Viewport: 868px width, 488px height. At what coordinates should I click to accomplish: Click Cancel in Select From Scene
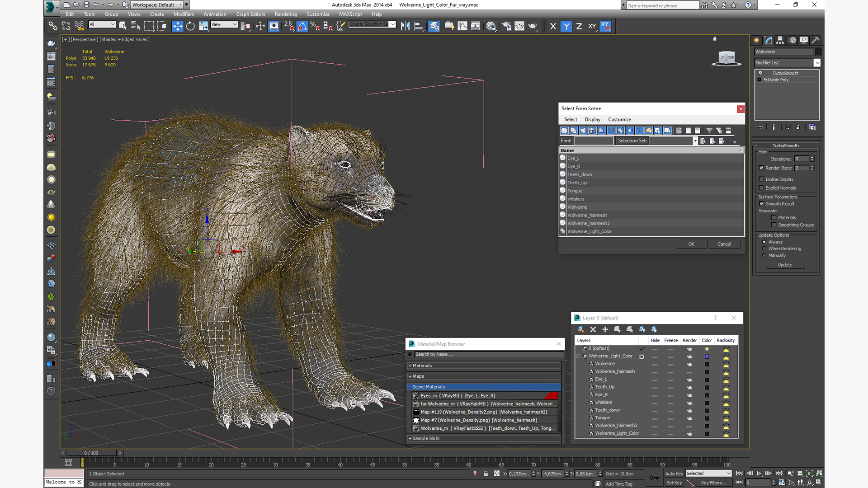[724, 244]
